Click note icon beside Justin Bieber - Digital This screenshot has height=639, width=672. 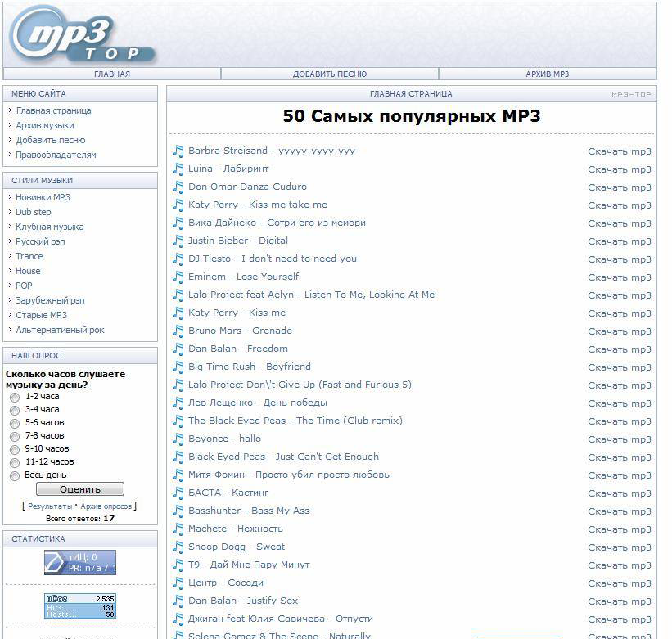(178, 241)
